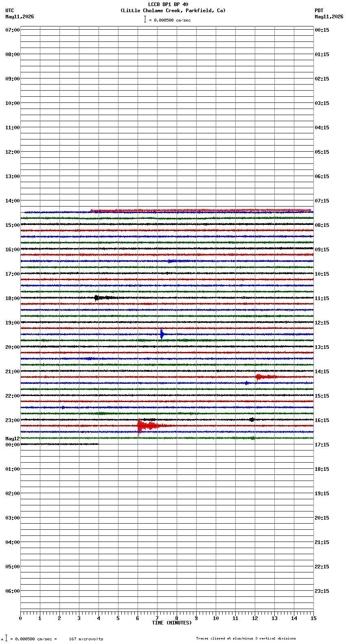Click the start of the first red trace after 14:00
Image resolution: width=346 pixels, height=644 pixels.
[x=91, y=211]
